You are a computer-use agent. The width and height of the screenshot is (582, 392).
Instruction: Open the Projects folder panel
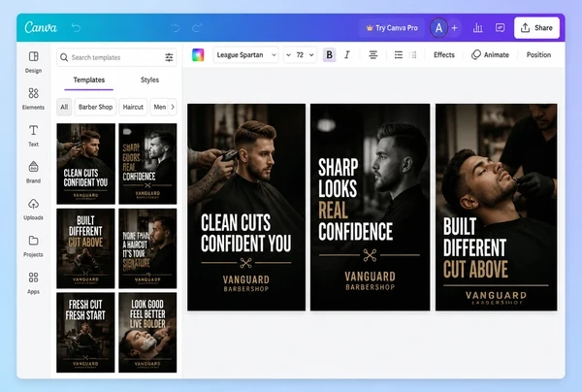(x=33, y=245)
